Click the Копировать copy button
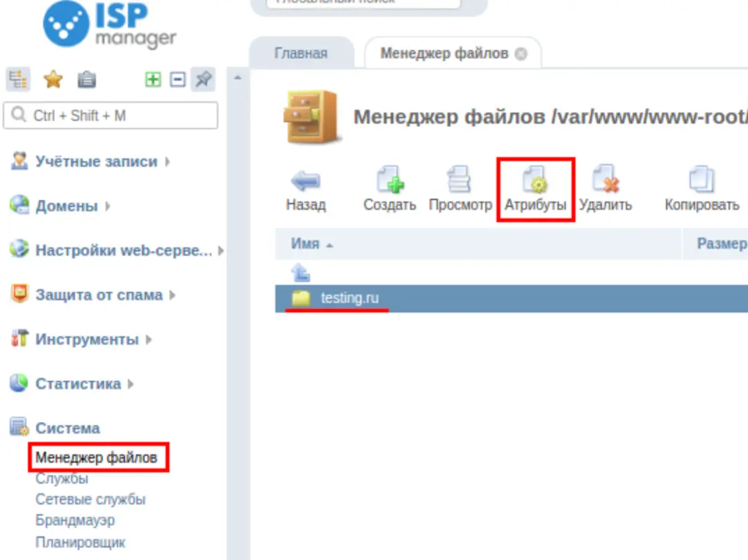748x560 pixels. (701, 190)
